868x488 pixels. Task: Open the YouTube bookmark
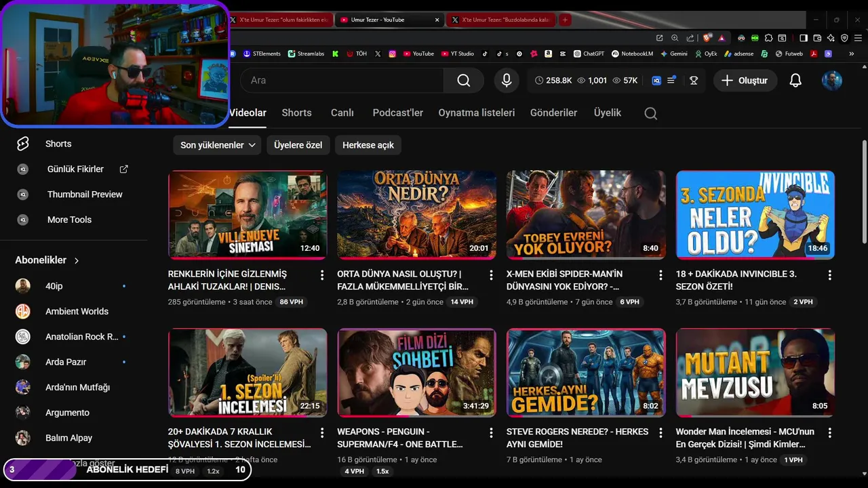click(418, 54)
